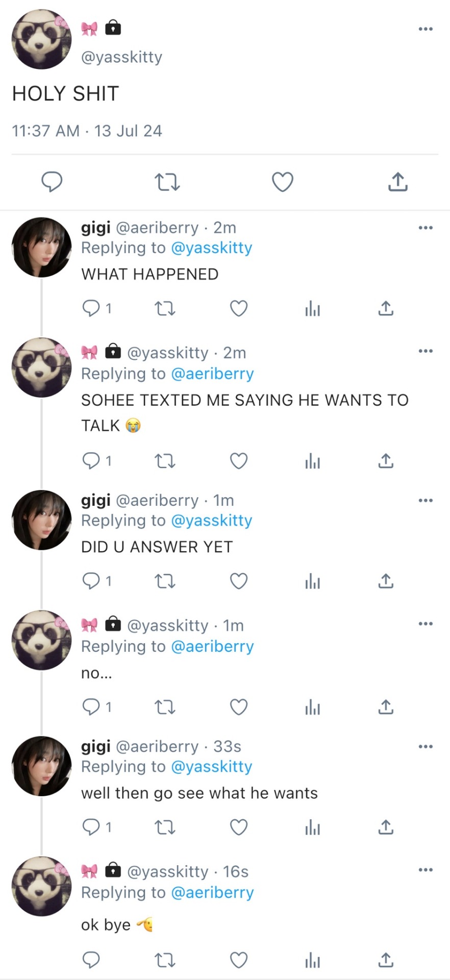Open panda avatar of the main tweet
The width and height of the screenshot is (450, 980).
click(42, 39)
